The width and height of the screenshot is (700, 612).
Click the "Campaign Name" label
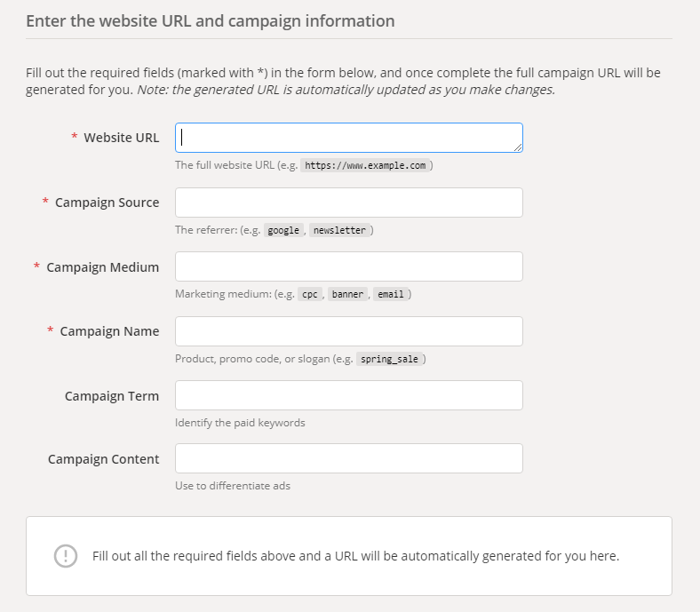(x=109, y=331)
